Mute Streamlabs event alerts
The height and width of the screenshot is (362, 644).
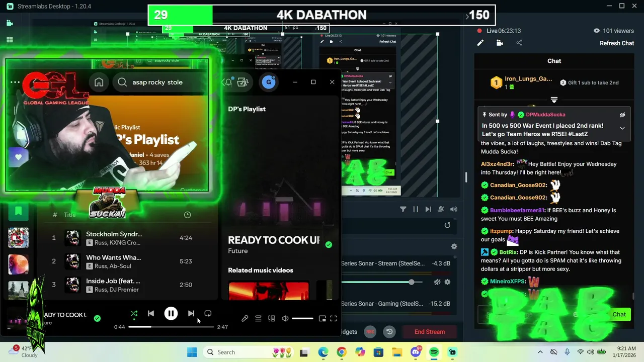coord(441,209)
